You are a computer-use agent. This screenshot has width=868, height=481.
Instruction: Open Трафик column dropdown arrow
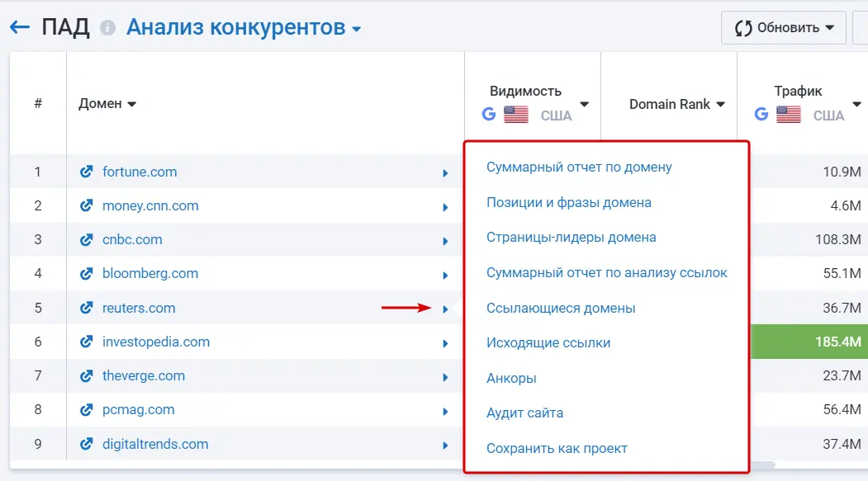[857, 104]
